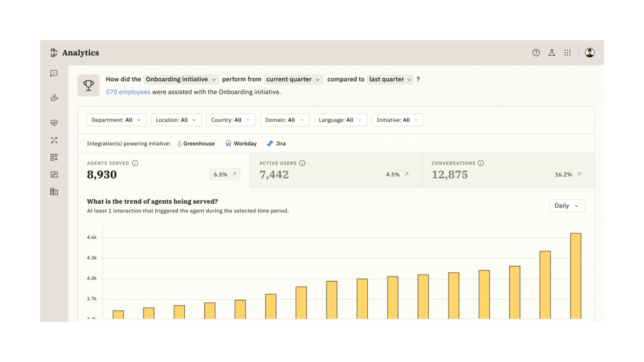The image size is (644, 362).
Task: Expand the Department filter dropdown
Action: click(116, 120)
